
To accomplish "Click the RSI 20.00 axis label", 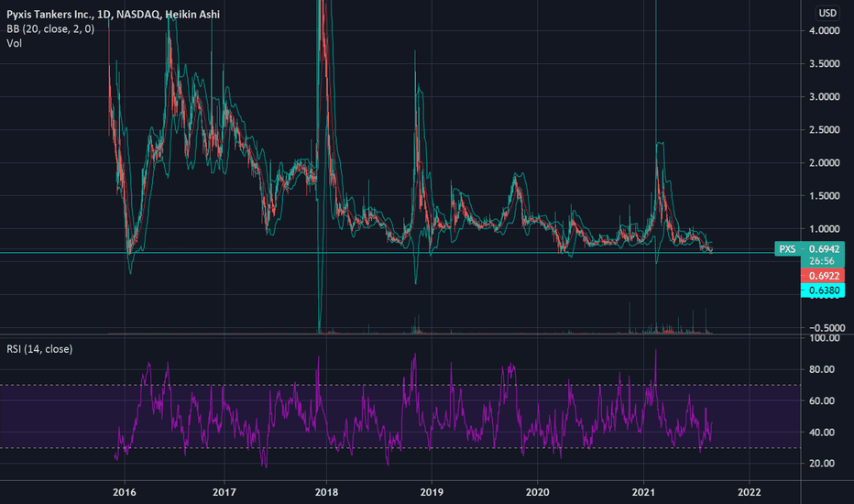I will (822, 464).
